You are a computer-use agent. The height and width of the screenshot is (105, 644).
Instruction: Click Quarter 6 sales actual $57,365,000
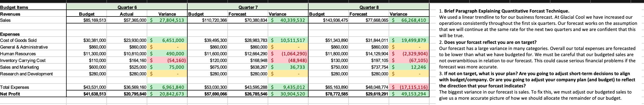click(127, 20)
